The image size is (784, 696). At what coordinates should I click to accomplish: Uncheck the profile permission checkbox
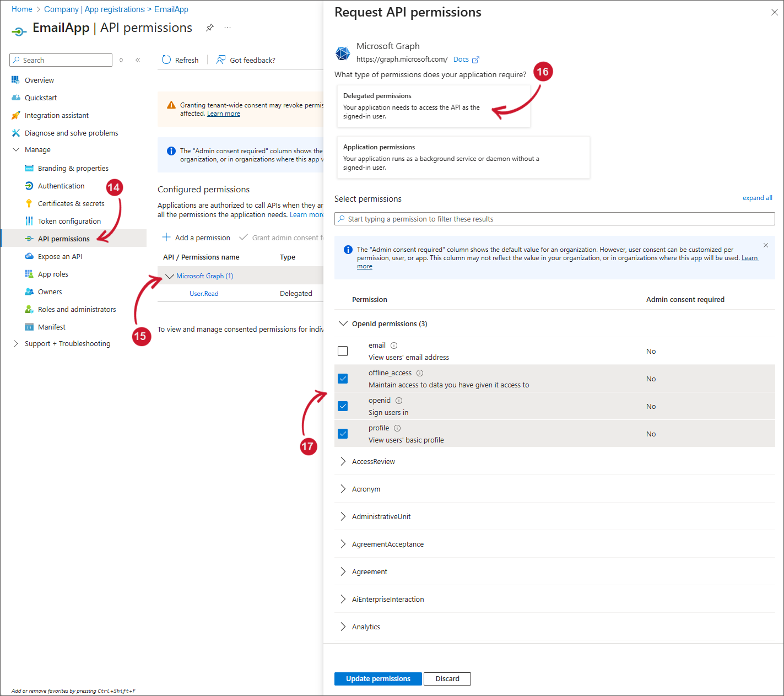click(x=343, y=434)
